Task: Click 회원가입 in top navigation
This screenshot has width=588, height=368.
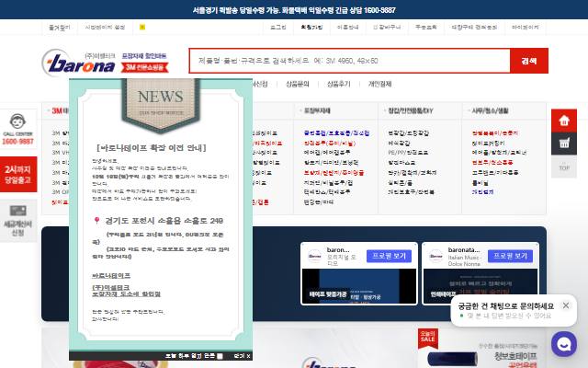Action: 311,27
